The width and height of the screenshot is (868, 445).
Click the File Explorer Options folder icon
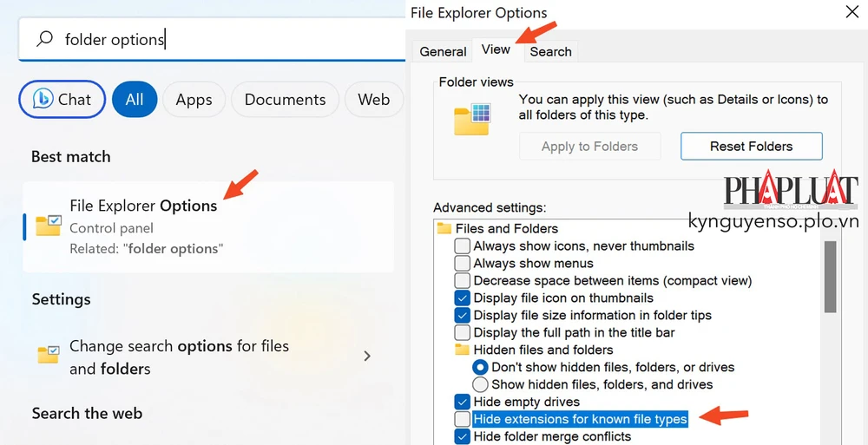[48, 226]
